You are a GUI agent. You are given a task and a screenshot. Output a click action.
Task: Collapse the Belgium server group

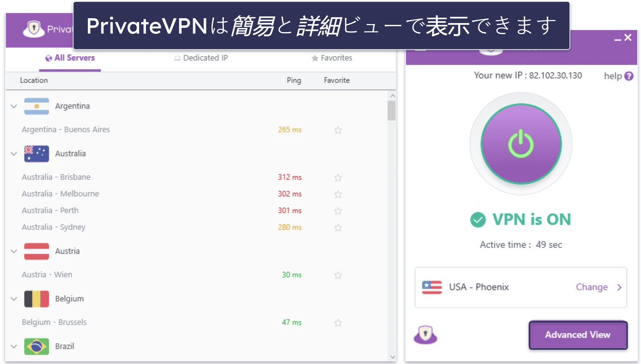[14, 299]
